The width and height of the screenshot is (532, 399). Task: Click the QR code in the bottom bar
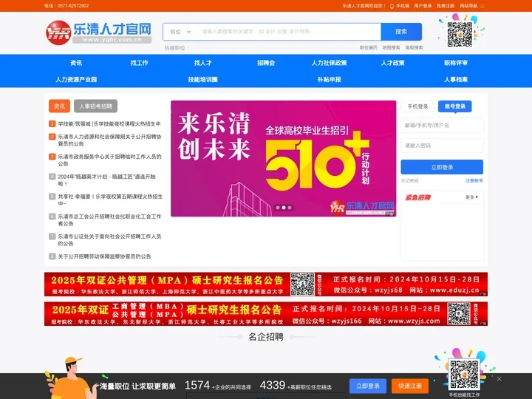464,375
